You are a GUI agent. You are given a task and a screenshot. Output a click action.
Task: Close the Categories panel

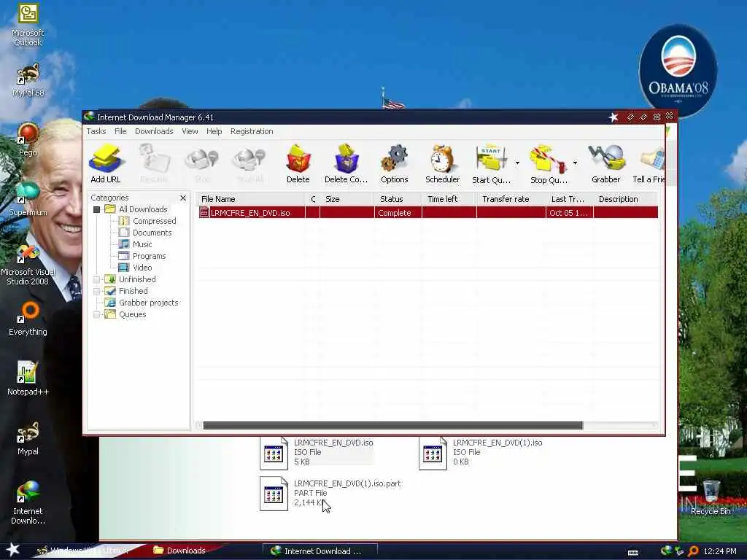[x=183, y=198]
